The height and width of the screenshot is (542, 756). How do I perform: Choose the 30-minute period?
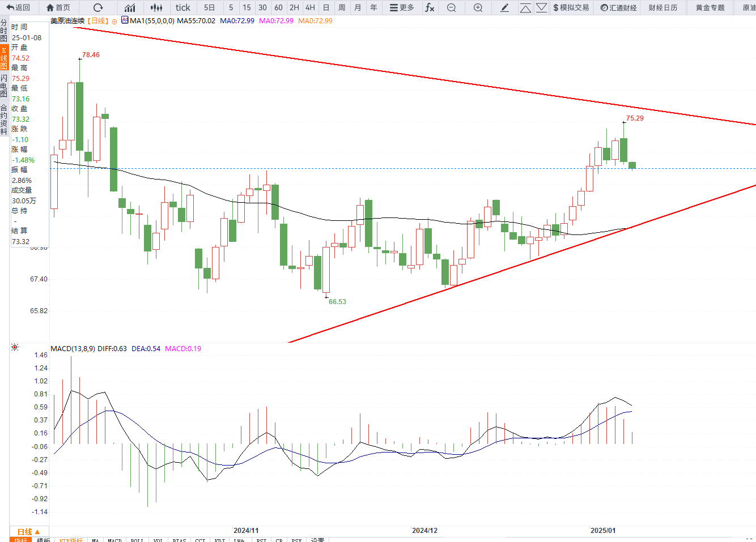click(x=262, y=7)
